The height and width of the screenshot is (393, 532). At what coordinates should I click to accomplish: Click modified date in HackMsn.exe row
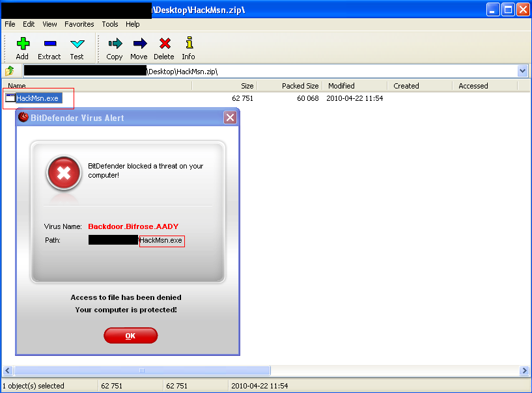[x=355, y=98]
